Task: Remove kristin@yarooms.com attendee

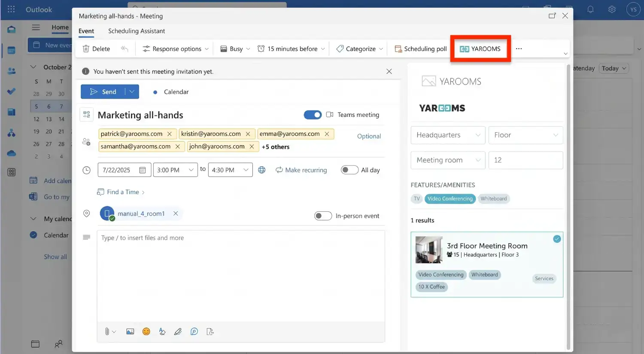Action: pos(248,134)
